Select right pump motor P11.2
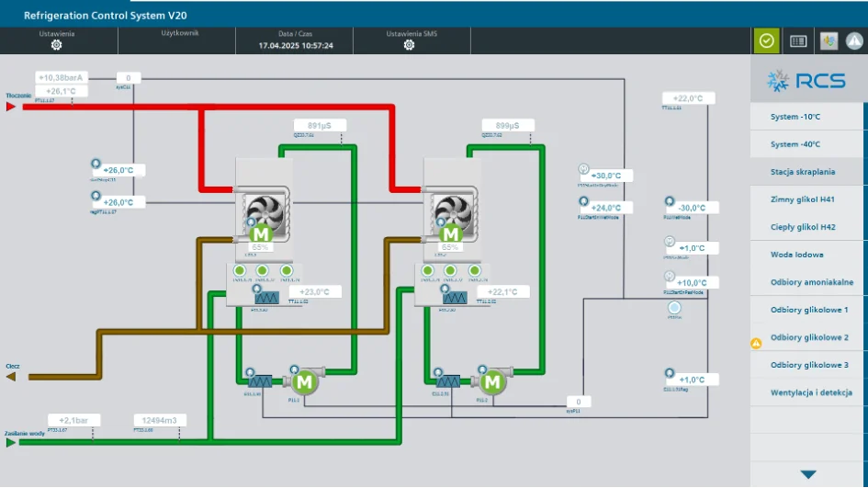The height and width of the screenshot is (488, 868). [x=491, y=381]
